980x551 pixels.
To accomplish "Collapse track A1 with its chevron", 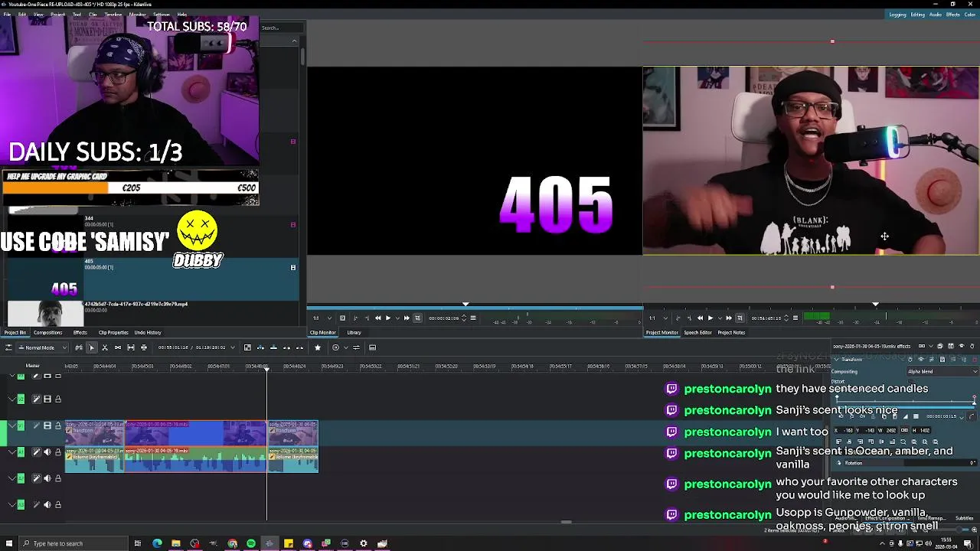I will [x=12, y=452].
